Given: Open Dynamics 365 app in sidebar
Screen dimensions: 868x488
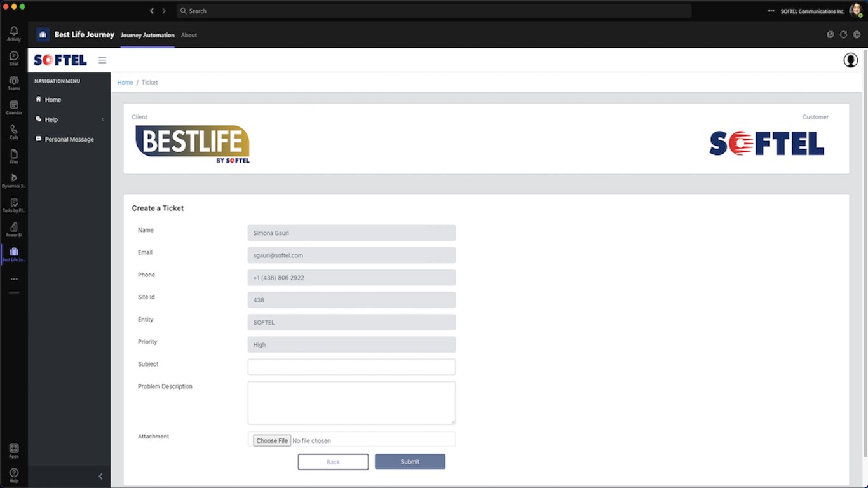Looking at the screenshot, I should (x=13, y=181).
